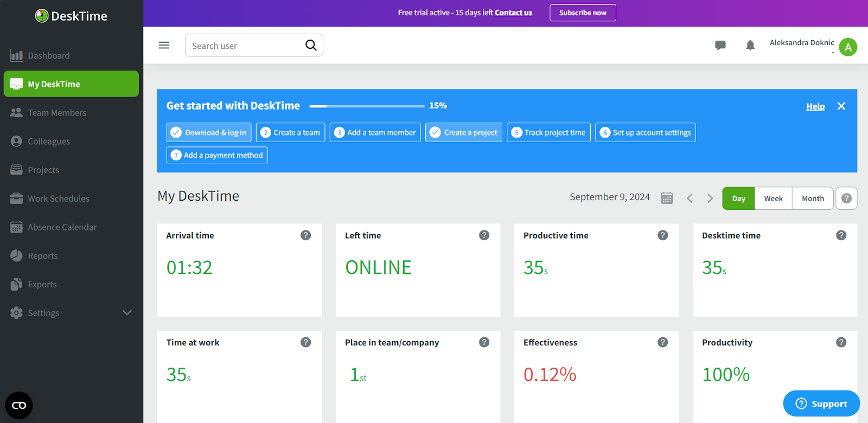
Task: Open Exports in sidebar
Action: 72,284
